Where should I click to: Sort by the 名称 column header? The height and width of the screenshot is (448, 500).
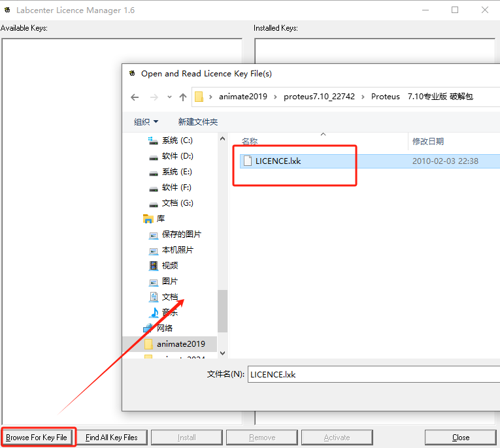(250, 141)
